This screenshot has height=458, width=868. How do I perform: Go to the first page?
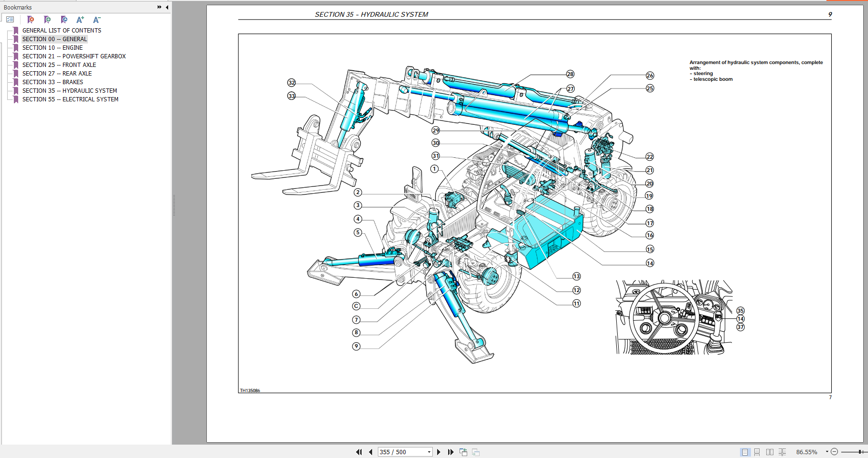[x=359, y=452]
